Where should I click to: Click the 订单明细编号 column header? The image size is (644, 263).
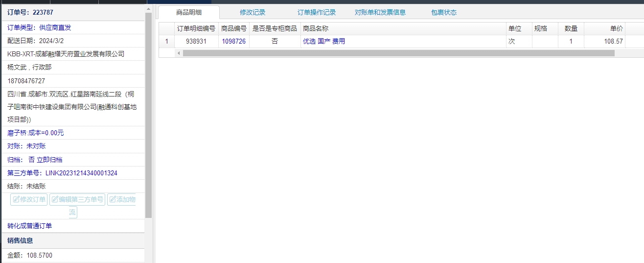pyautogui.click(x=196, y=28)
